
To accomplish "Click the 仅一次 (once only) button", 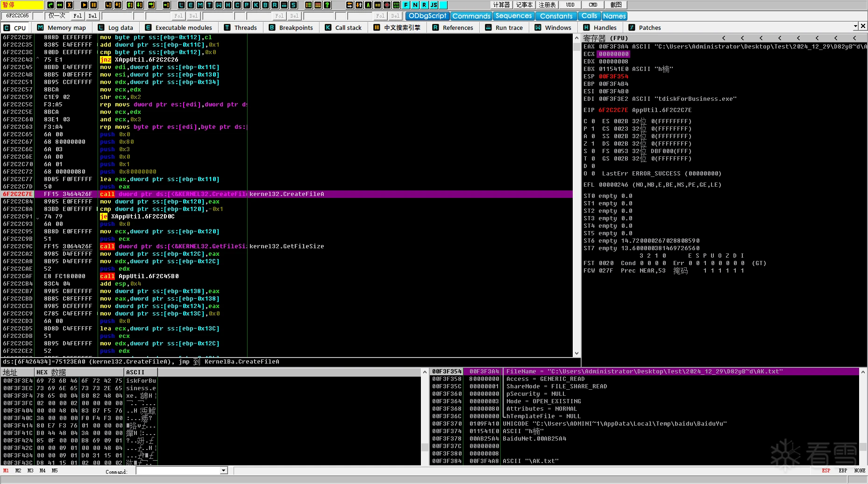I will (57, 16).
